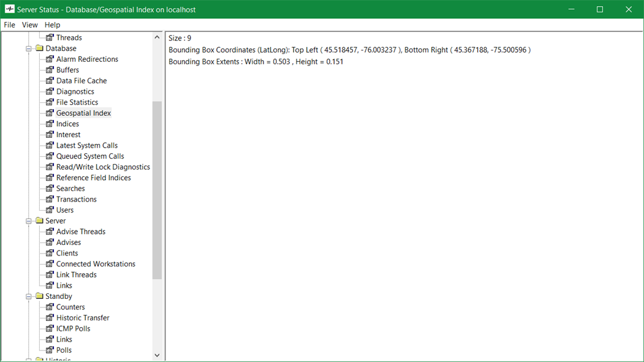644x362 pixels.
Task: Click the ICMP Polls icon
Action: point(50,329)
